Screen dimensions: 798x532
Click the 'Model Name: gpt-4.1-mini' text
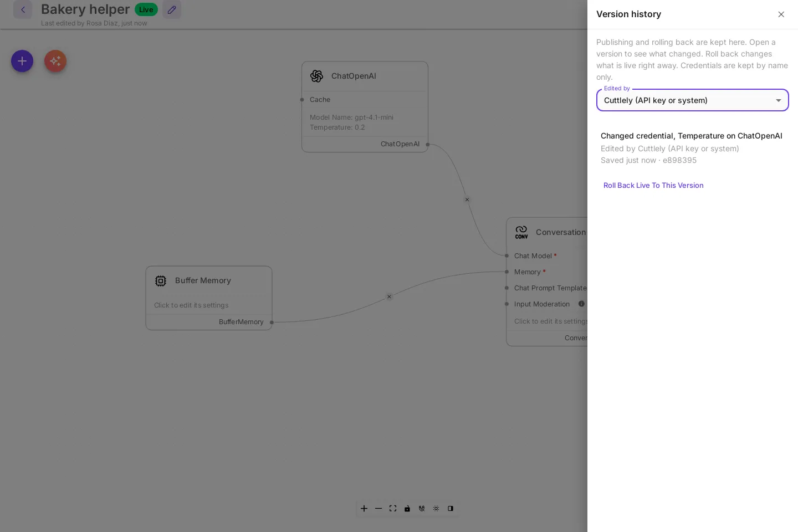click(x=351, y=117)
